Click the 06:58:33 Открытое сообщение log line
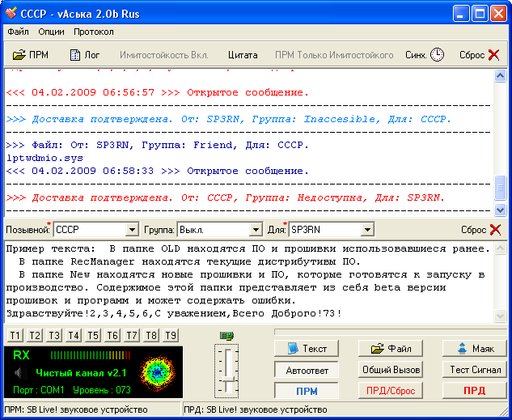 click(x=157, y=171)
